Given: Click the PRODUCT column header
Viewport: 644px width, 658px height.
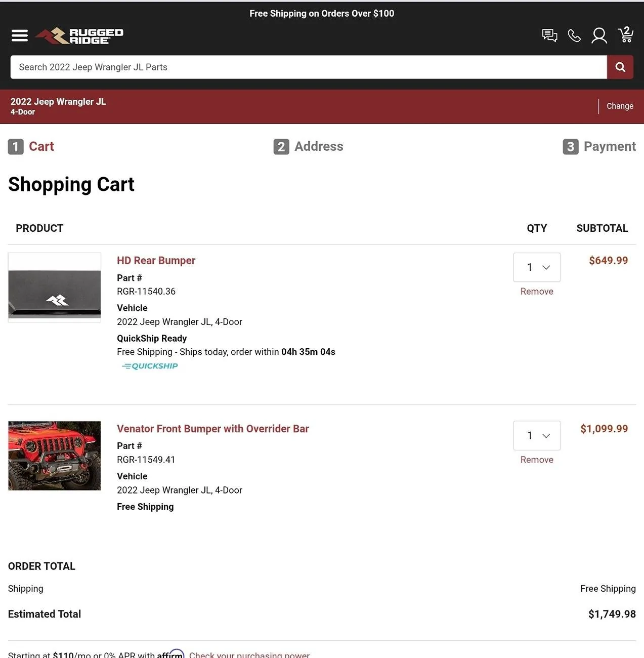Looking at the screenshot, I should [x=39, y=228].
